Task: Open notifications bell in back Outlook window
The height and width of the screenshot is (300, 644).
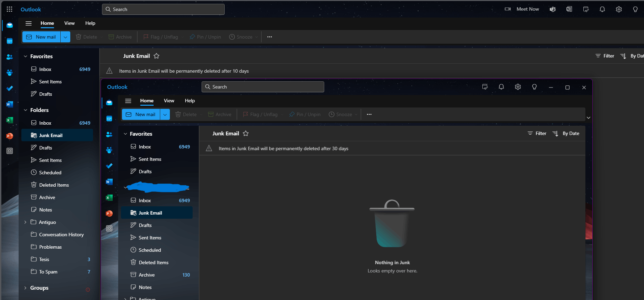Action: (602, 9)
